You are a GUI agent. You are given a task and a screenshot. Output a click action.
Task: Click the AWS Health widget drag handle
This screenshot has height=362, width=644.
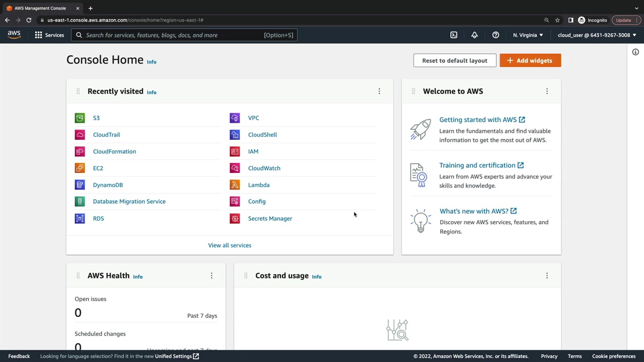[x=78, y=276]
